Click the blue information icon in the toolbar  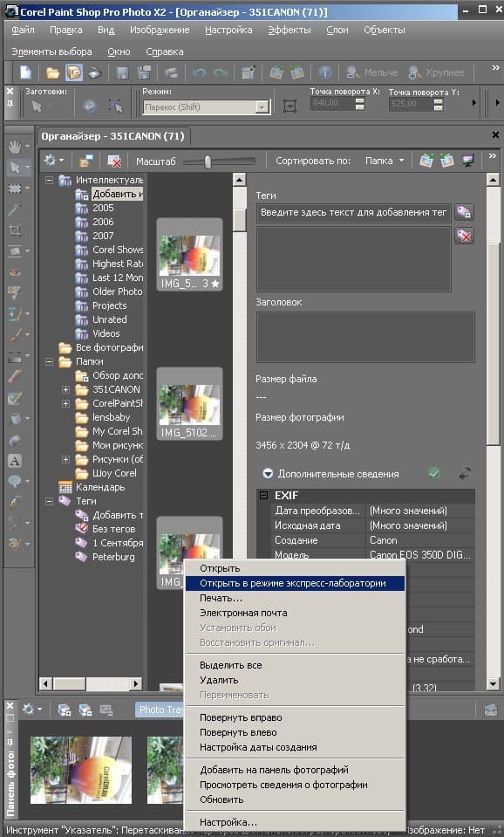324,72
